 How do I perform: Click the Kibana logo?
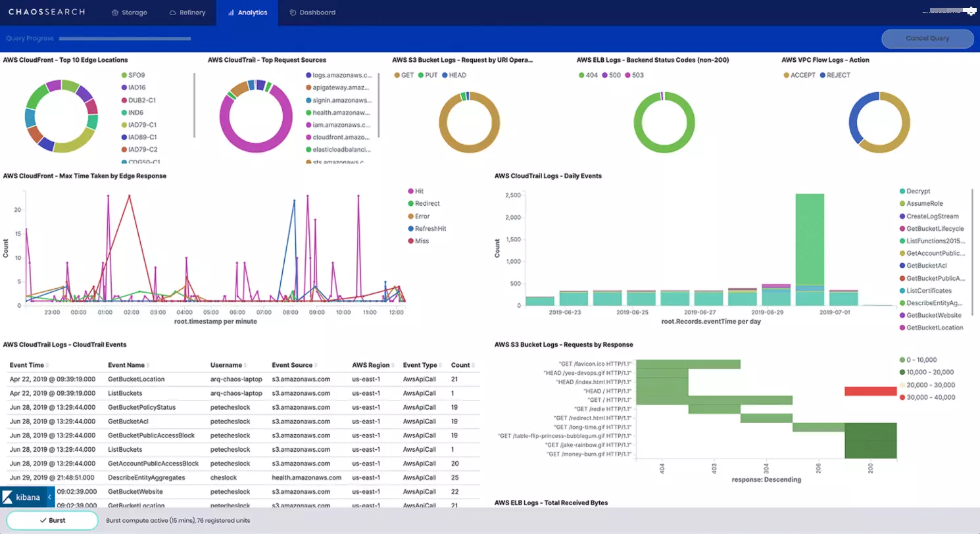pyautogui.click(x=22, y=498)
